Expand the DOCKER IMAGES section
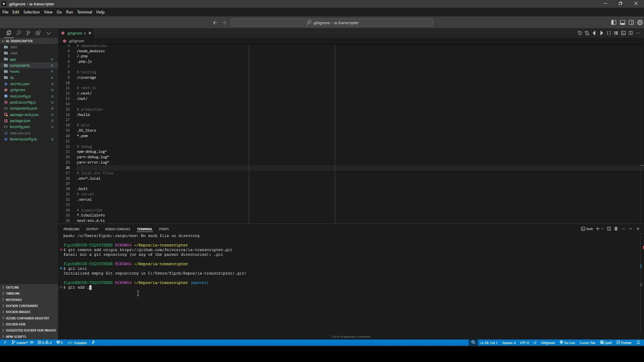Viewport: 644px width, 362px height. [x=29, y=312]
